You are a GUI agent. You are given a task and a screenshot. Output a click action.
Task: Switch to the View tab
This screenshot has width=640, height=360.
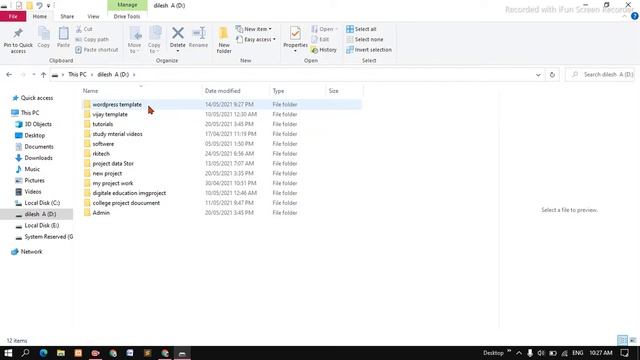pos(93,16)
